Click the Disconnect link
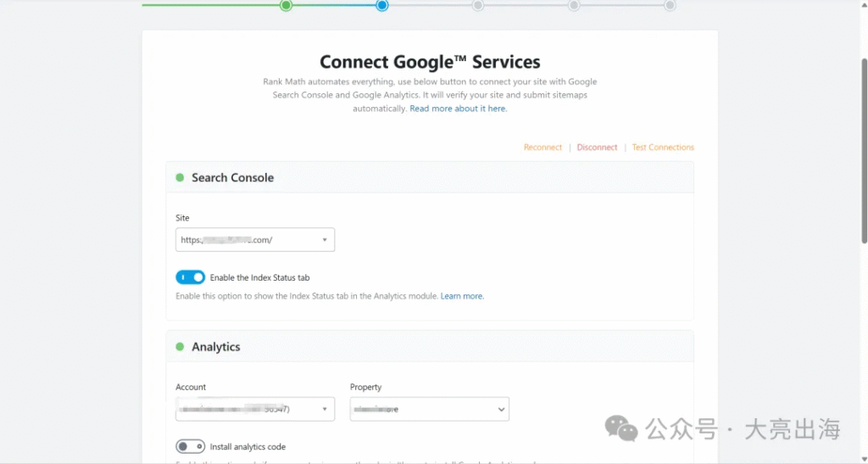This screenshot has width=868, height=464. tap(597, 148)
